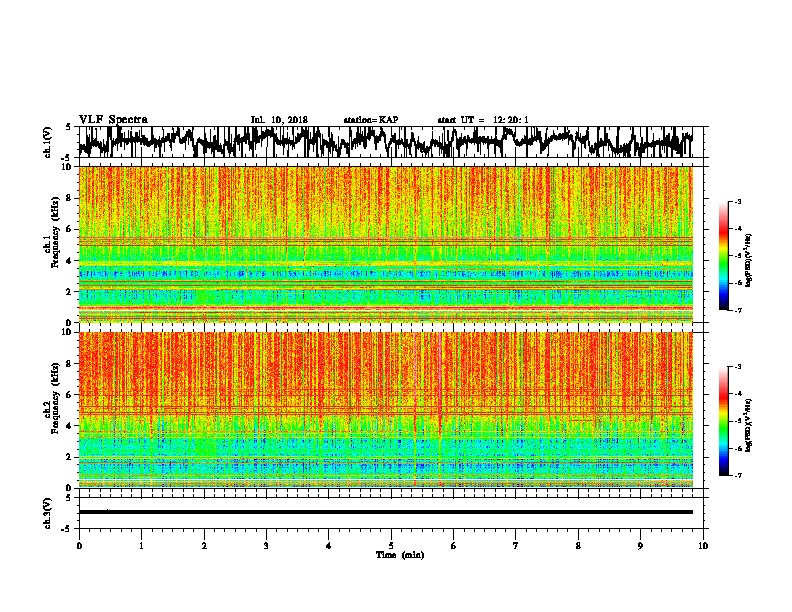Click the time axis tick label "3"
792x612 pixels.
pyautogui.click(x=266, y=546)
